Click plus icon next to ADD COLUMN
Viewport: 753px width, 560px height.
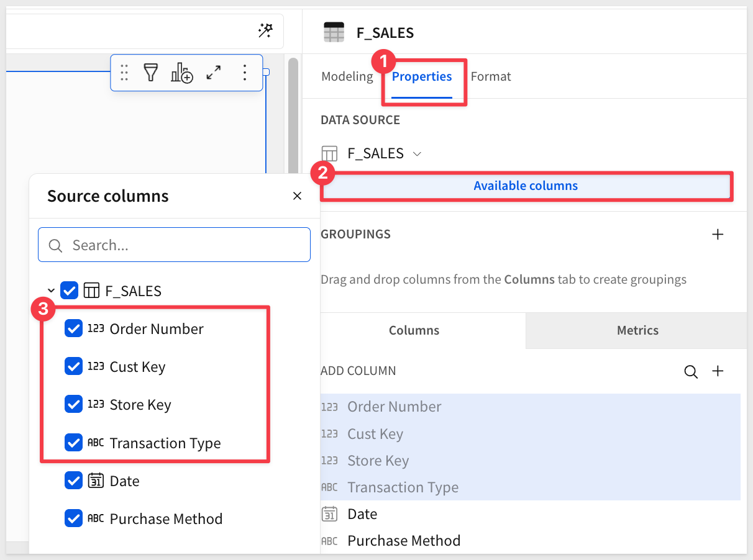pos(718,371)
